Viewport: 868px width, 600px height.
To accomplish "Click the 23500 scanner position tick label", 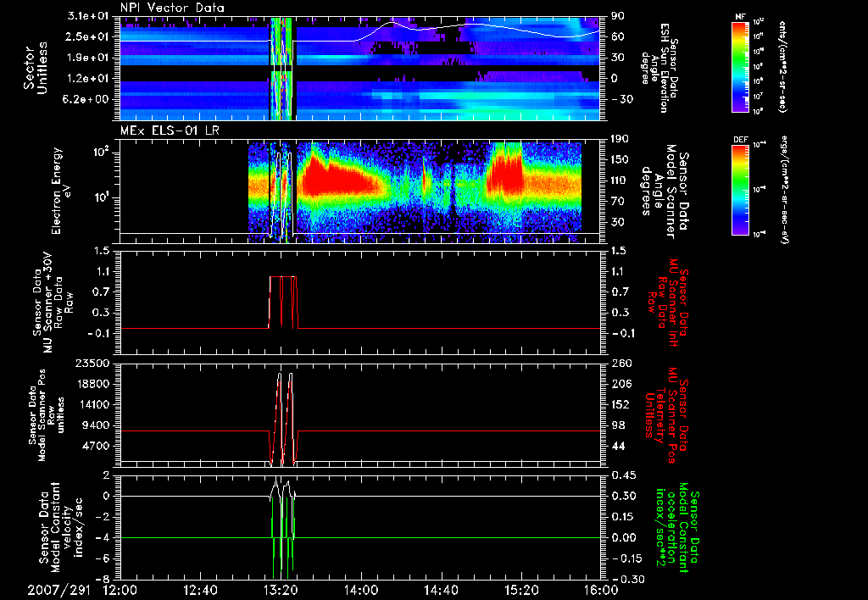I will point(92,363).
